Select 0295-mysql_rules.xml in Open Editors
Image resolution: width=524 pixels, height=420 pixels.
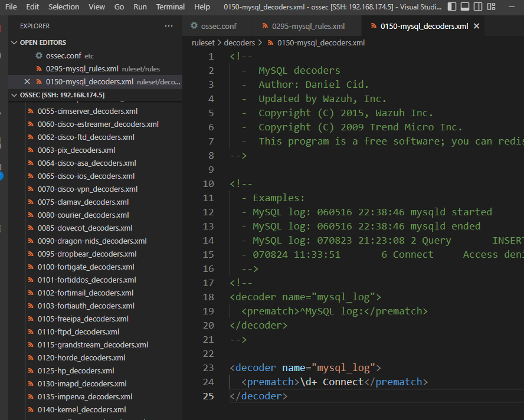point(95,68)
